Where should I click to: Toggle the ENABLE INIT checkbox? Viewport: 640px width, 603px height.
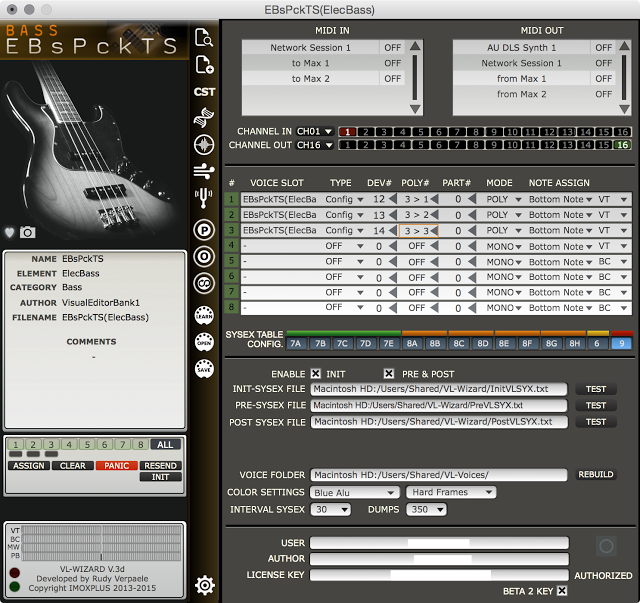click(316, 373)
